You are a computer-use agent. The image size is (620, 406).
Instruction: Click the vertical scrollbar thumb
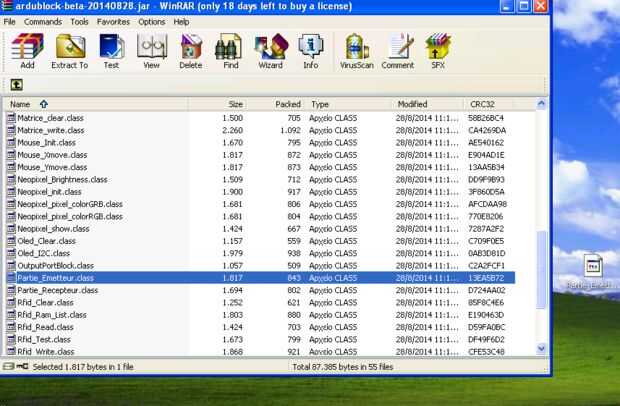[x=541, y=270]
